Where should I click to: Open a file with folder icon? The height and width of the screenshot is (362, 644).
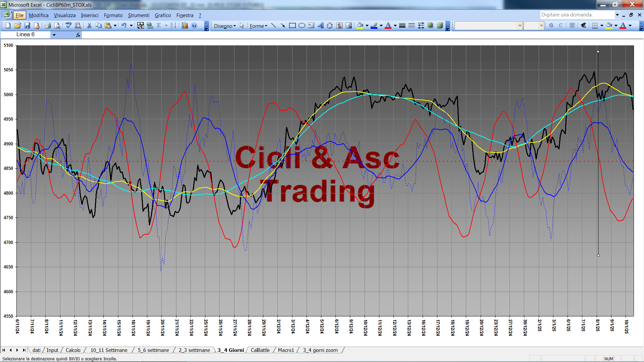pyautogui.click(x=18, y=25)
